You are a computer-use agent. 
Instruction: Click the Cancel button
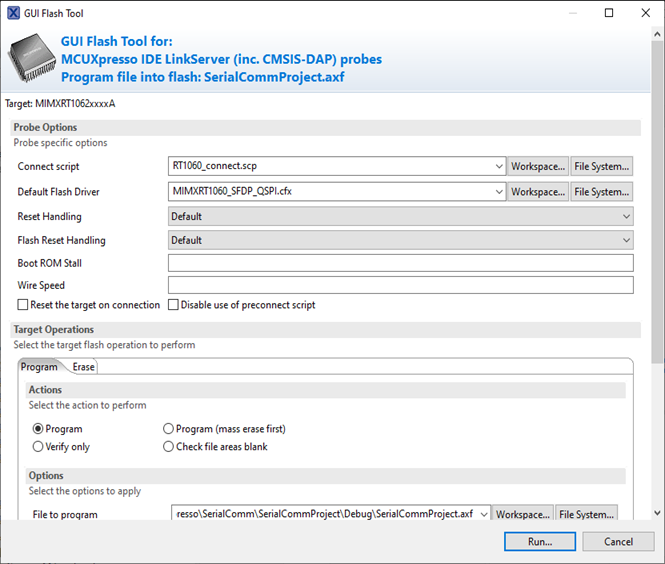[x=620, y=541]
